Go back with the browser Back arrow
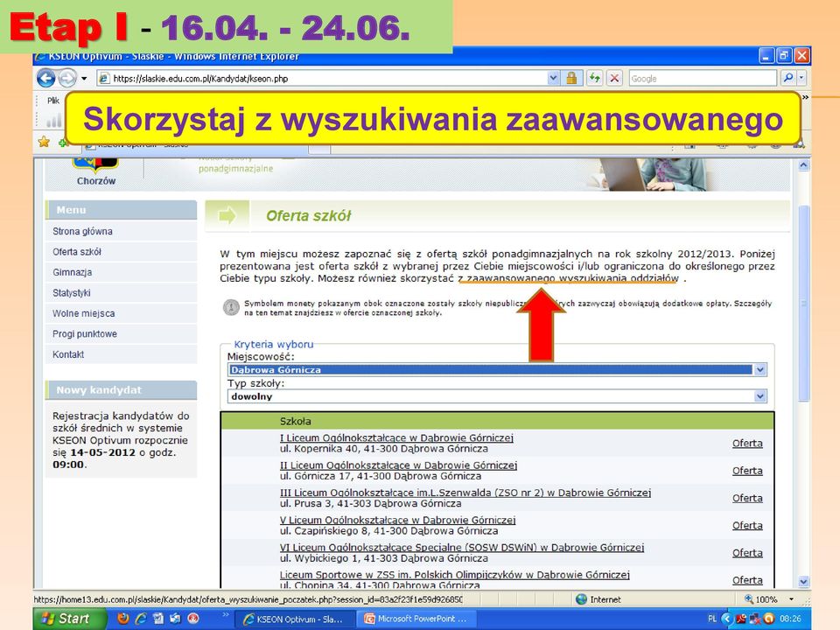840x630 pixels. 46,78
